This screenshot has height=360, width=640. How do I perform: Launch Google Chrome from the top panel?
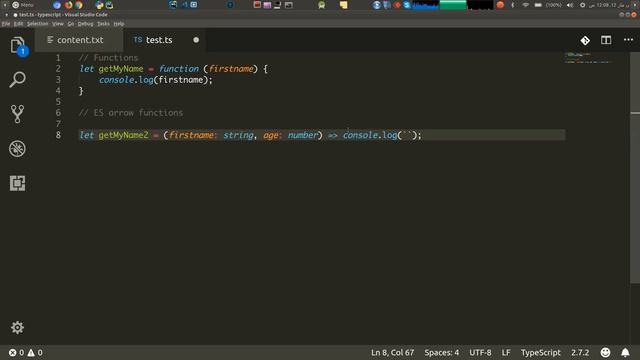click(x=79, y=5)
